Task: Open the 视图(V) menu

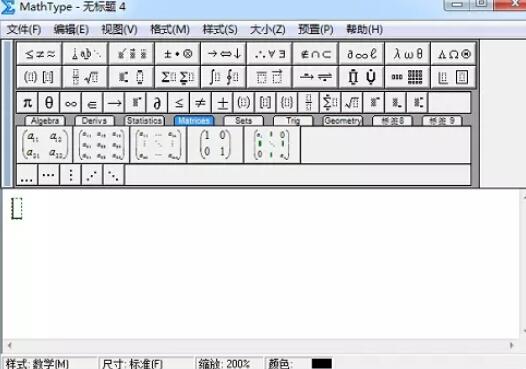Action: coord(119,30)
